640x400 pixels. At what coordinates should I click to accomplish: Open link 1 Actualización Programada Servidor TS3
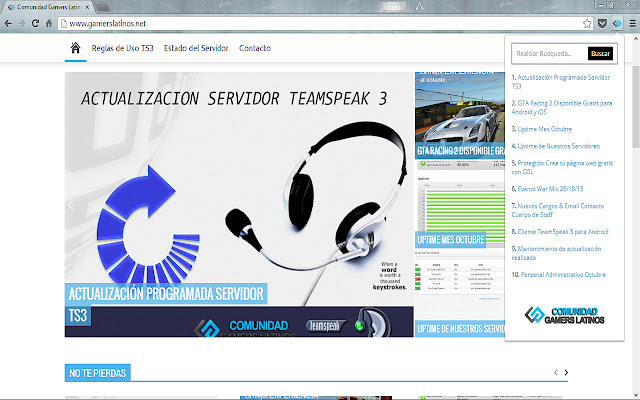click(561, 82)
